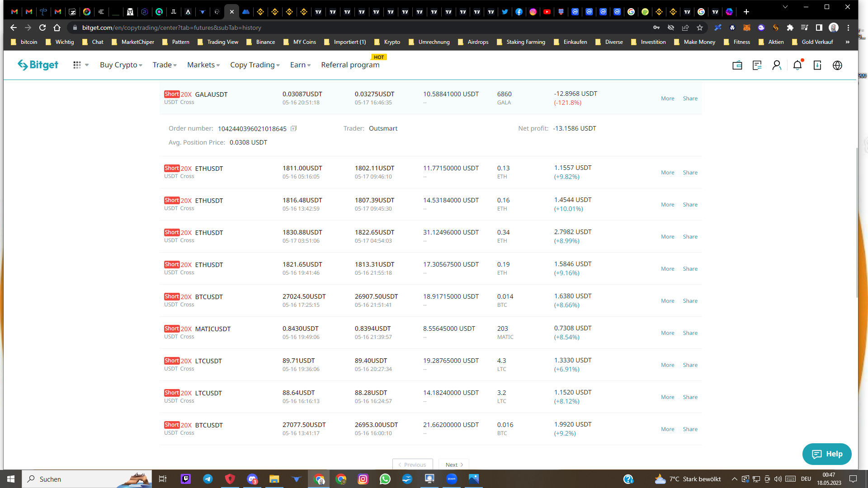Open Chrome's three-dot menu
Image resolution: width=868 pixels, height=488 pixels.
[848, 28]
